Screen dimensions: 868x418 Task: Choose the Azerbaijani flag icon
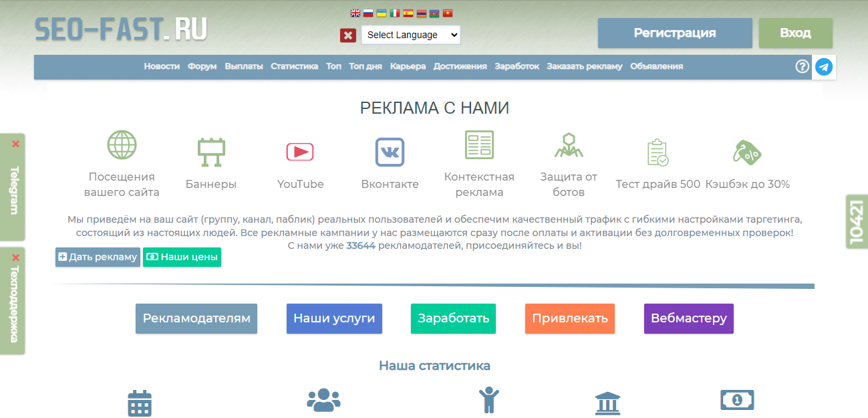point(434,13)
